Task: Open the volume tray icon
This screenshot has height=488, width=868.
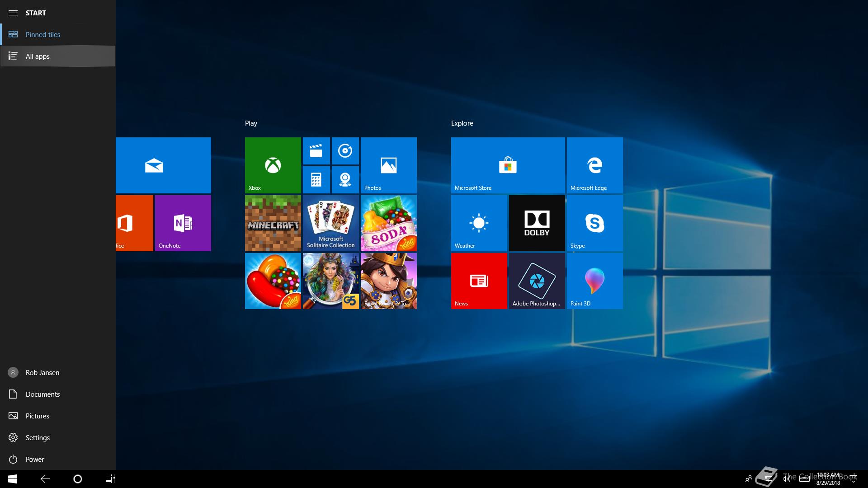Action: [x=787, y=479]
